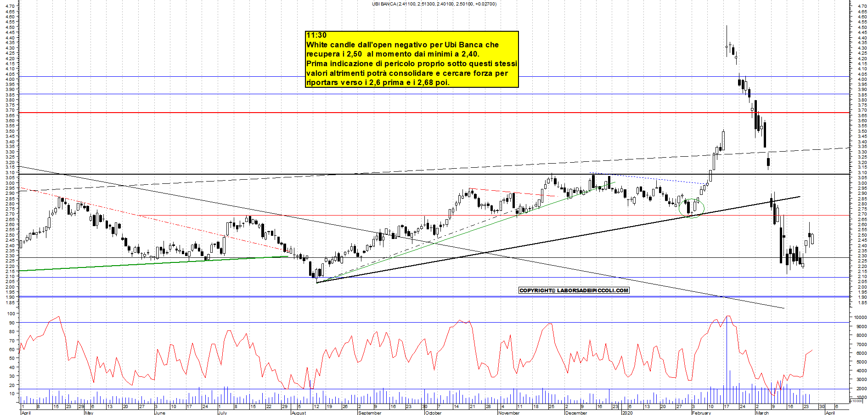Click the February month label on time axis

[702, 413]
